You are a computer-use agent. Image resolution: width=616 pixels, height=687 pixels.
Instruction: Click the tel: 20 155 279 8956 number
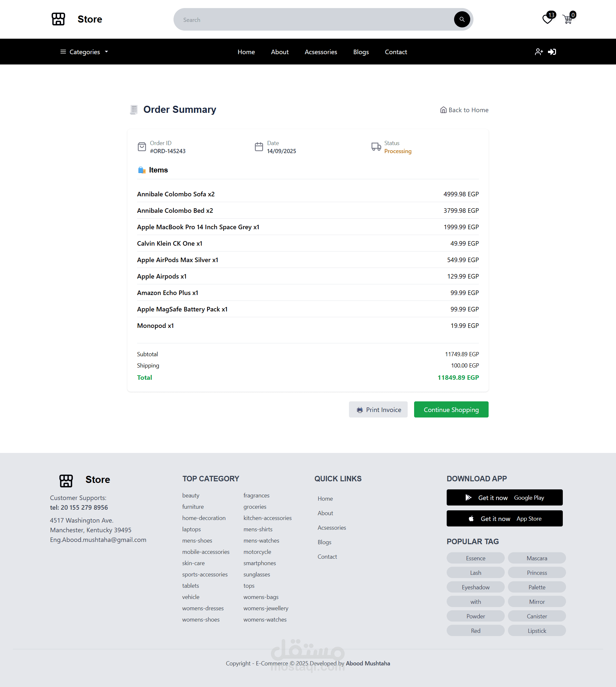[79, 507]
